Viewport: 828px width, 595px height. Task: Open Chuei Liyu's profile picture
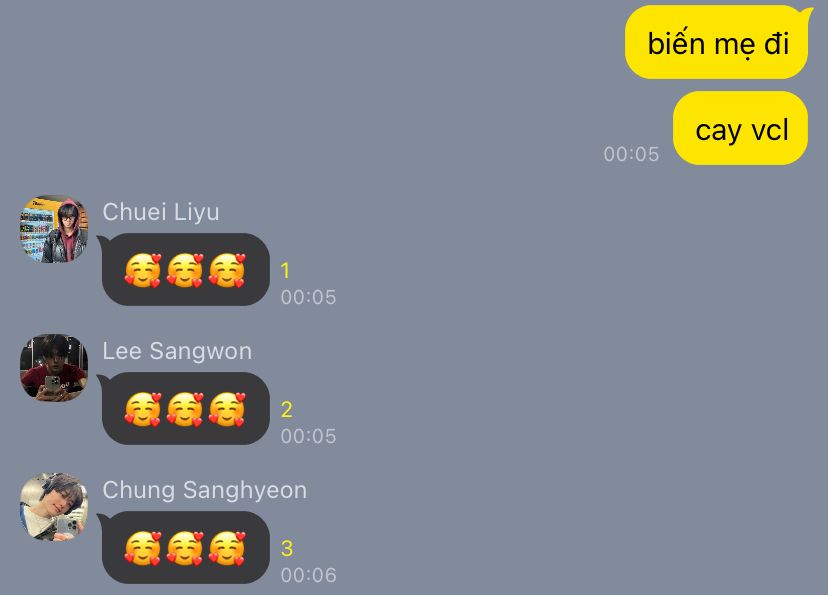(54, 229)
